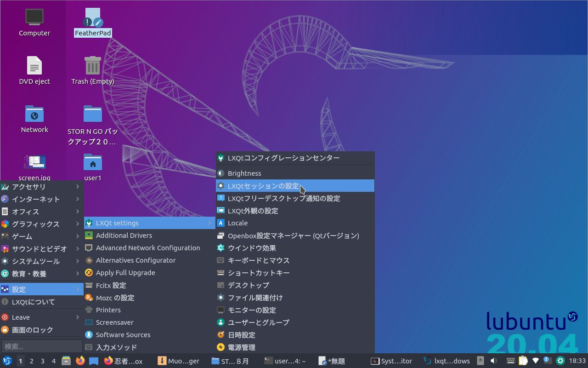Expand the オフィス menu category
The width and height of the screenshot is (588, 368).
click(42, 211)
